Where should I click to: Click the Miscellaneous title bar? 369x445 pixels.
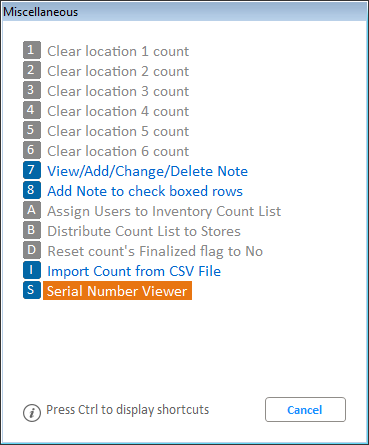pos(184,12)
